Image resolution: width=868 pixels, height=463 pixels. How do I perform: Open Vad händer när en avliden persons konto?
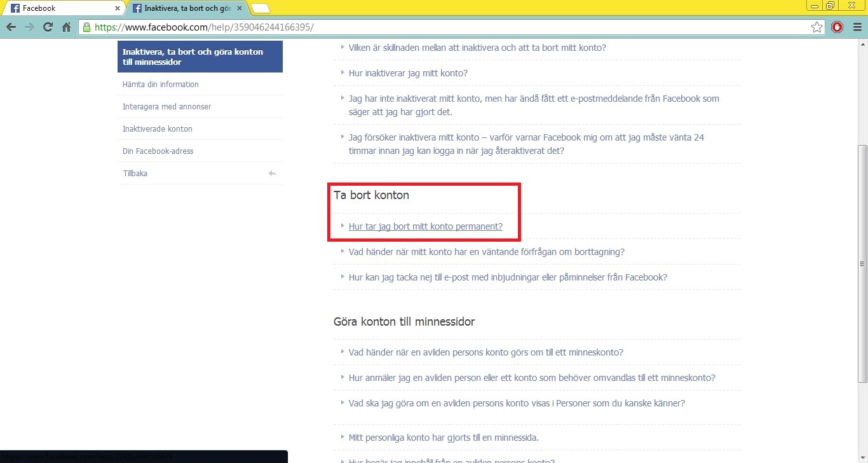pyautogui.click(x=485, y=352)
